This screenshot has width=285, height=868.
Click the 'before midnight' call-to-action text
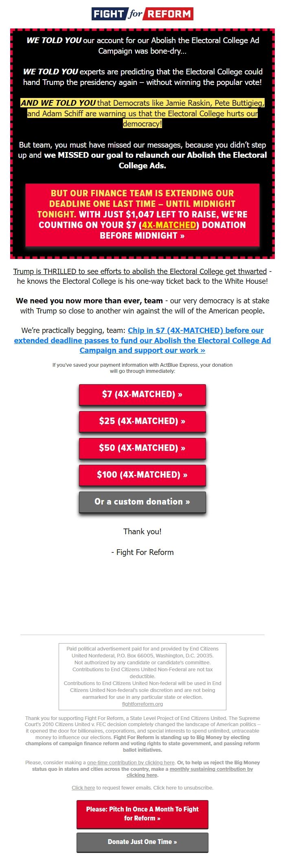coord(142,235)
